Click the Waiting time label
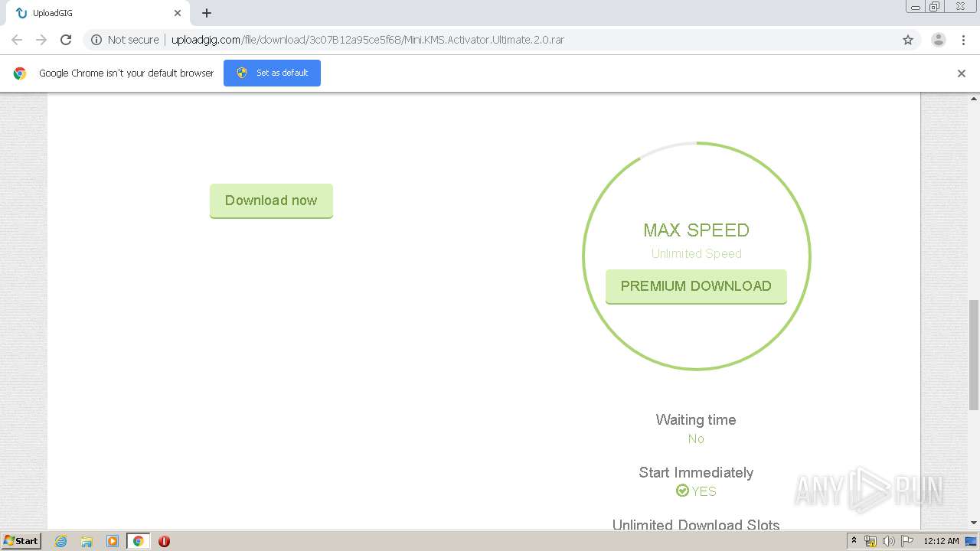 [x=696, y=419]
